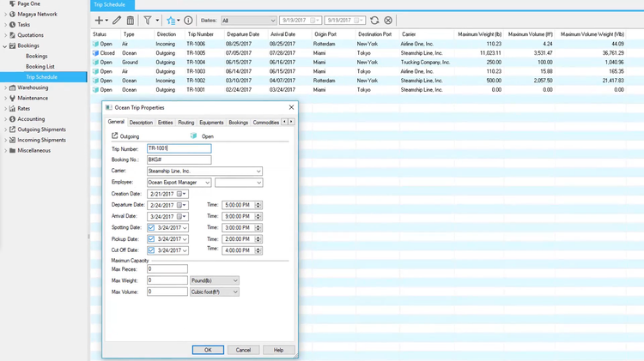Click the Bookings sidebar icon
The width and height of the screenshot is (644, 361).
click(x=12, y=45)
